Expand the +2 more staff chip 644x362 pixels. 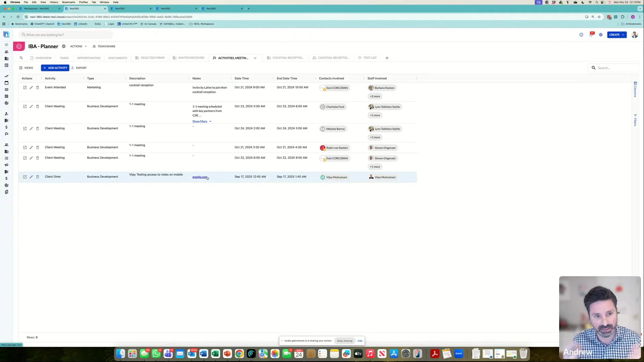click(x=375, y=97)
